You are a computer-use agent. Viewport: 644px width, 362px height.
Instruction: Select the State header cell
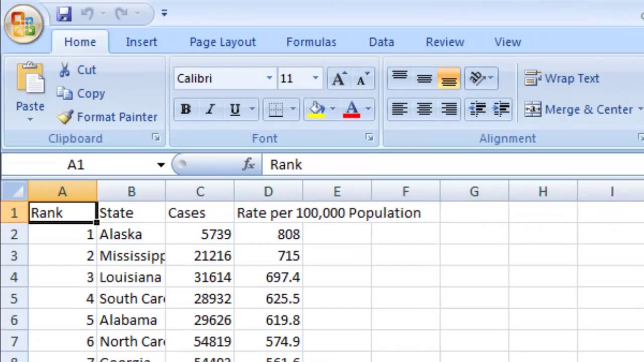point(131,213)
